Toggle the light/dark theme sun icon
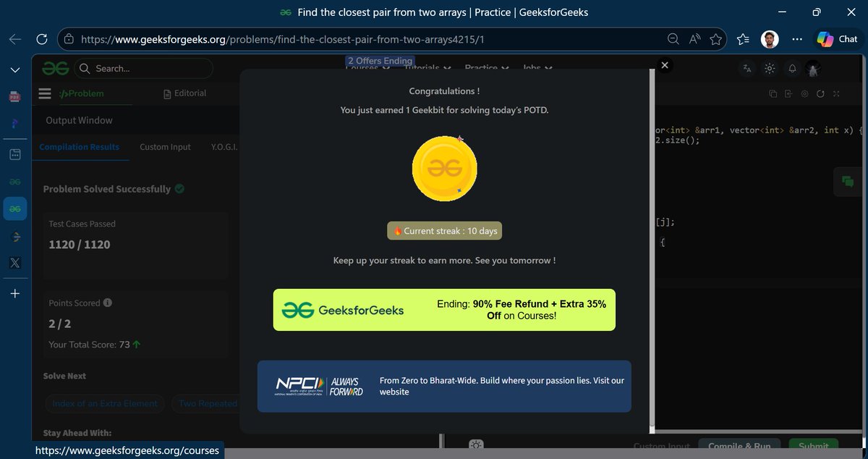The image size is (868, 459). (x=769, y=69)
